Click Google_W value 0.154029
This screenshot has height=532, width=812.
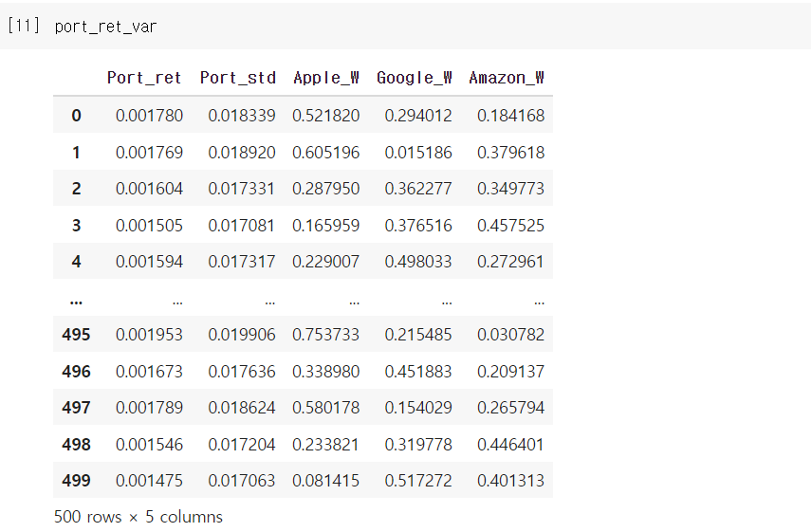point(418,407)
